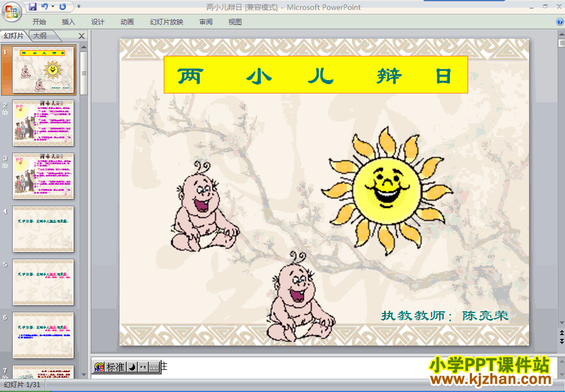
Task: Switch to the 大纲 outline tab
Action: (40, 35)
